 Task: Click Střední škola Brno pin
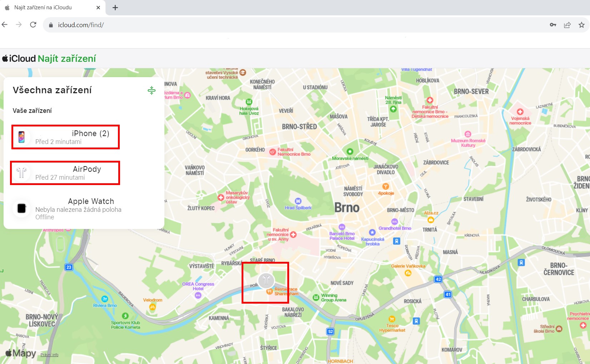pos(559,329)
